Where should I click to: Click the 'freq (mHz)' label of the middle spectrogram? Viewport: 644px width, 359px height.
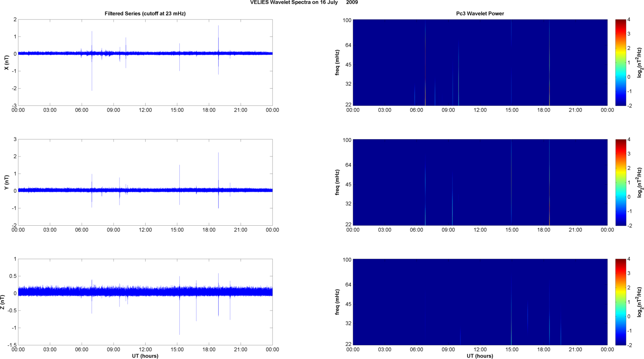[x=337, y=182]
